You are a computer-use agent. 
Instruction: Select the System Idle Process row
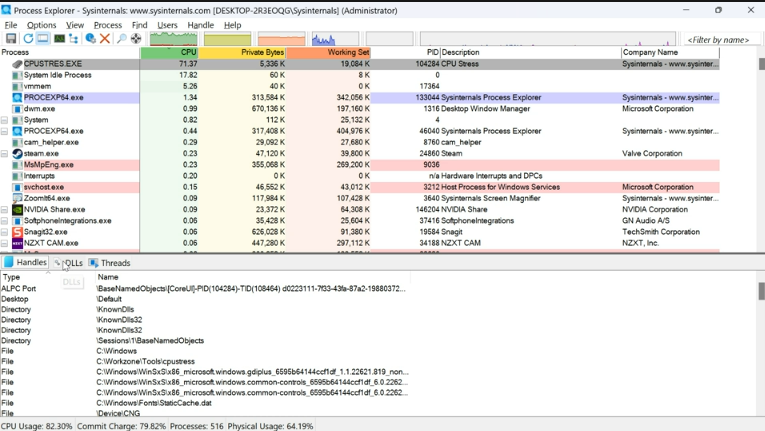360,75
